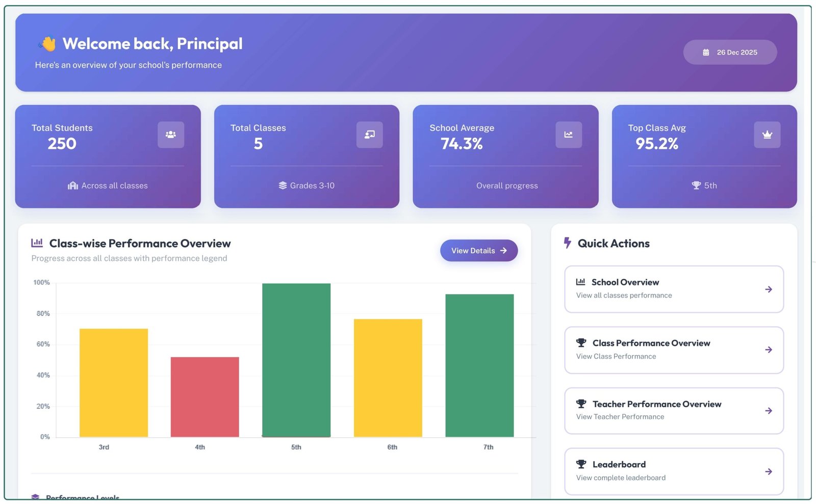Click the chart line icon in School Average card
This screenshot has width=816, height=504.
(x=568, y=135)
